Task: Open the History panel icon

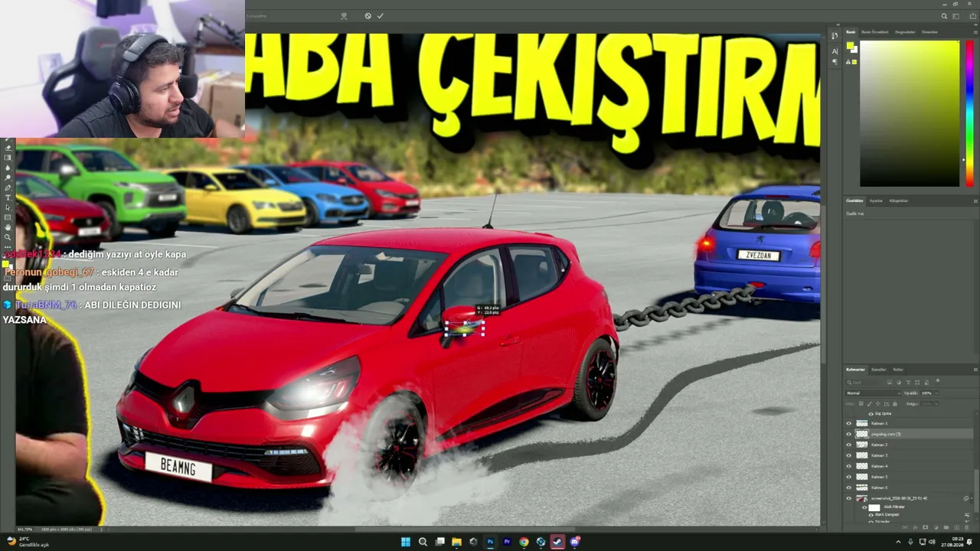Action: coord(835,36)
